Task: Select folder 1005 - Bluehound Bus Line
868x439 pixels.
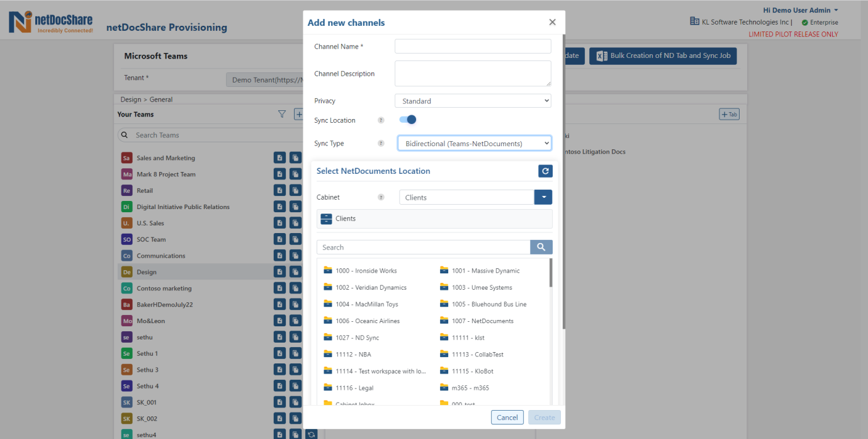Action: 489,304
